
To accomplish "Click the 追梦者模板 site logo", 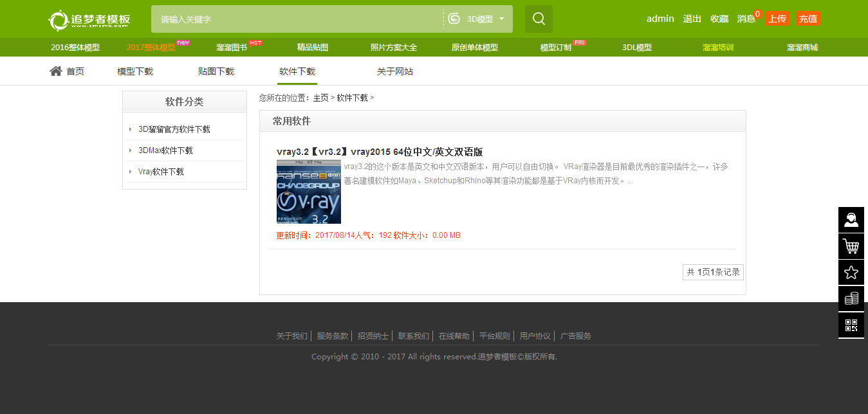I will [x=89, y=20].
